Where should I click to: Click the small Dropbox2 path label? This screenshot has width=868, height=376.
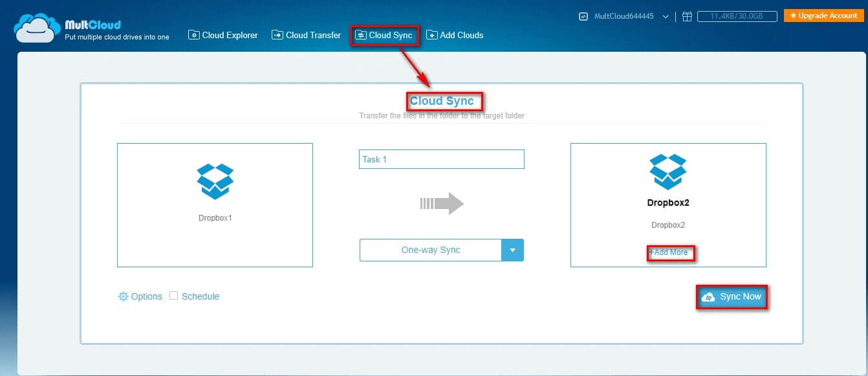click(x=668, y=225)
